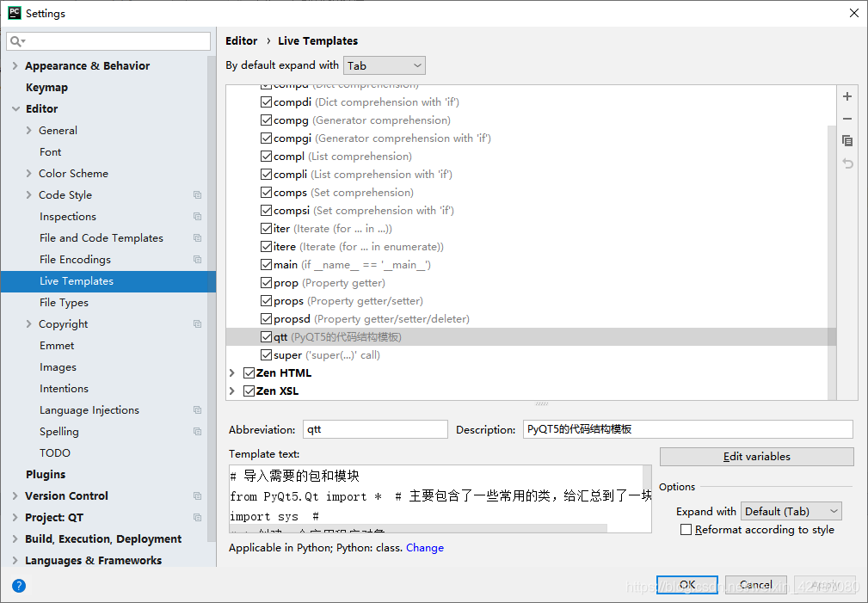This screenshot has width=868, height=603.
Task: Click project-level icon beside Code Style
Action: 197,195
